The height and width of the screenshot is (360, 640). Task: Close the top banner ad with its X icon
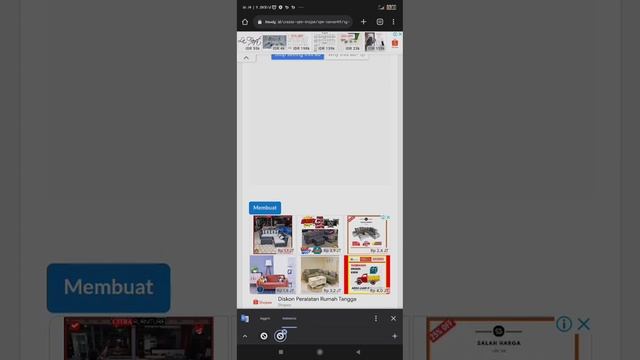(x=400, y=35)
